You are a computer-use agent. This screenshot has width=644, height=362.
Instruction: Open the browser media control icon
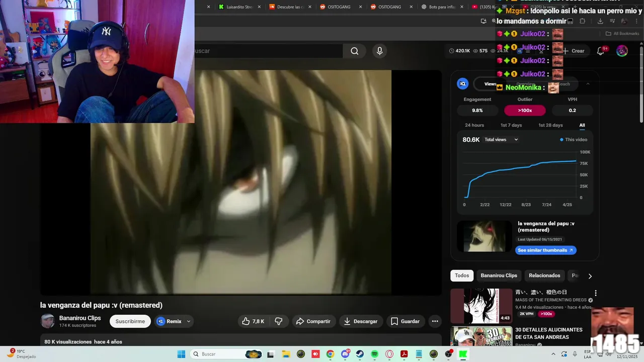(612, 21)
